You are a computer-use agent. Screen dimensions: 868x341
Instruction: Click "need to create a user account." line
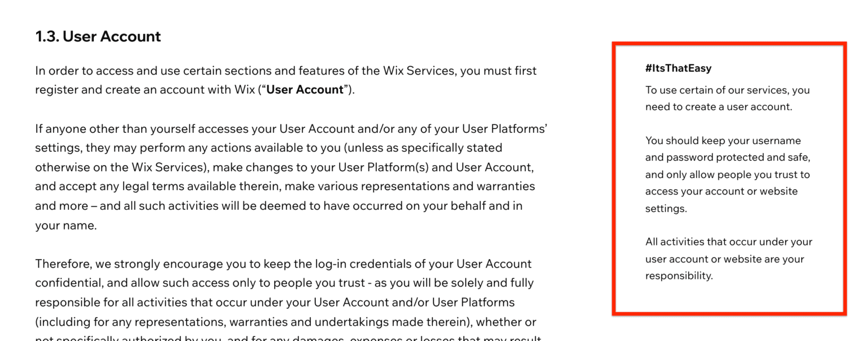click(x=719, y=107)
